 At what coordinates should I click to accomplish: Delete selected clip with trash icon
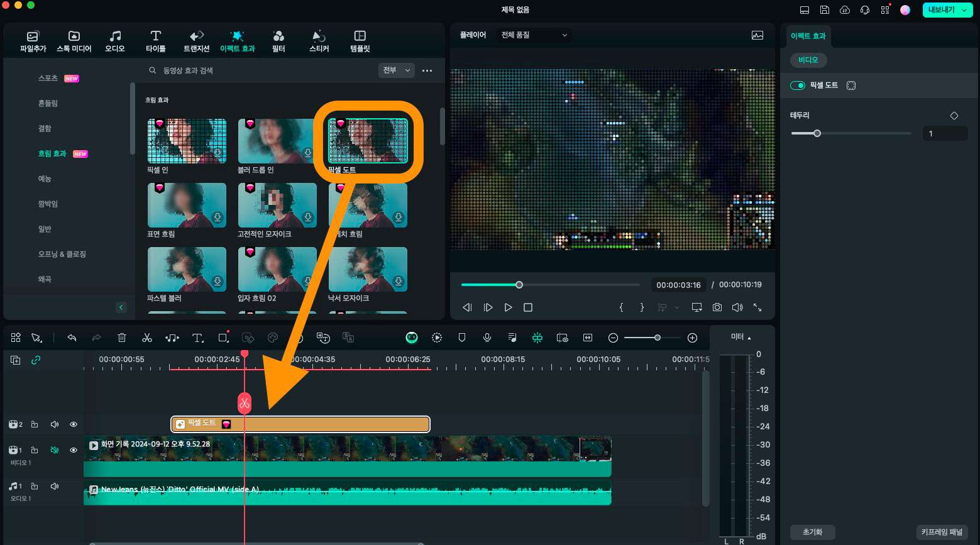pyautogui.click(x=122, y=338)
